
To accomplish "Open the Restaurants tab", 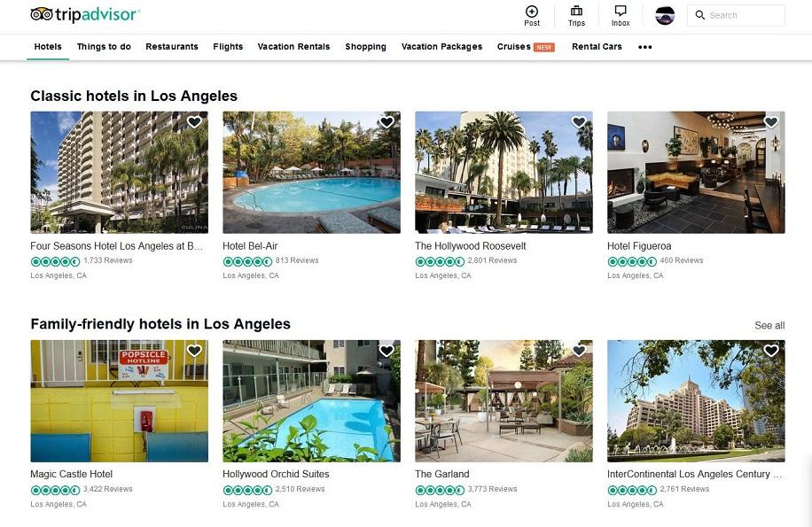I will [172, 47].
